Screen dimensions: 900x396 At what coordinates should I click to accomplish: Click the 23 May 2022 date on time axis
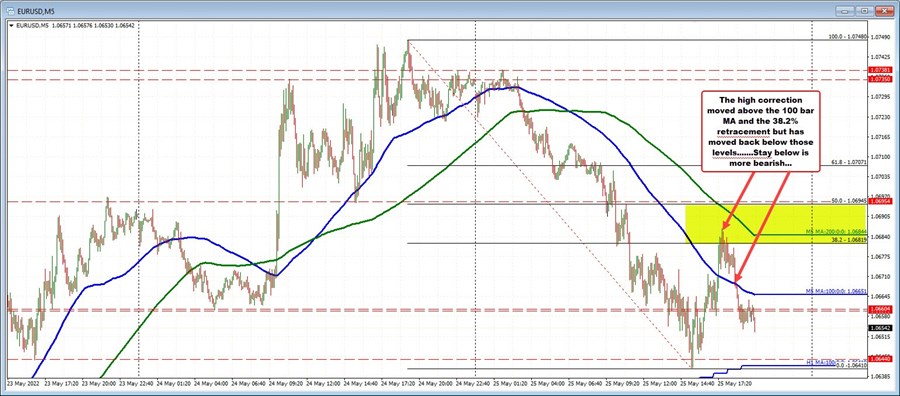(x=22, y=382)
